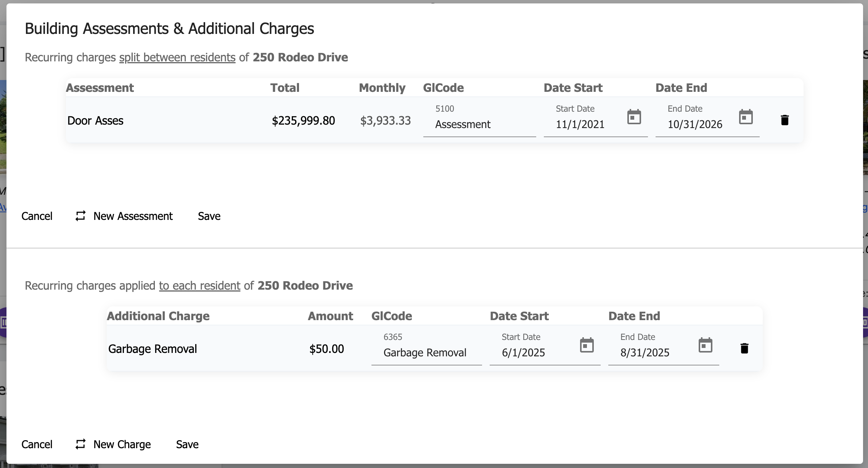
Task: Open calendar for Garbage Removal start date
Action: coord(587,345)
